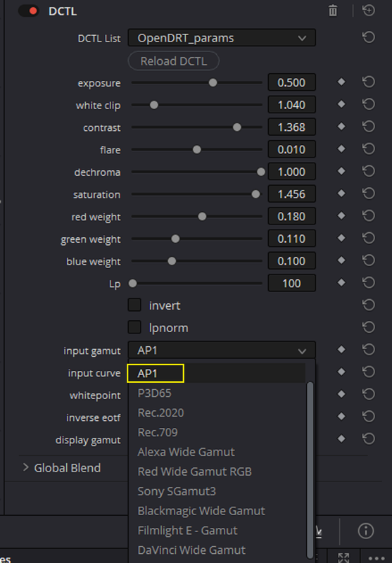Add keyframe for saturation
The height and width of the screenshot is (563, 392).
pos(341,193)
